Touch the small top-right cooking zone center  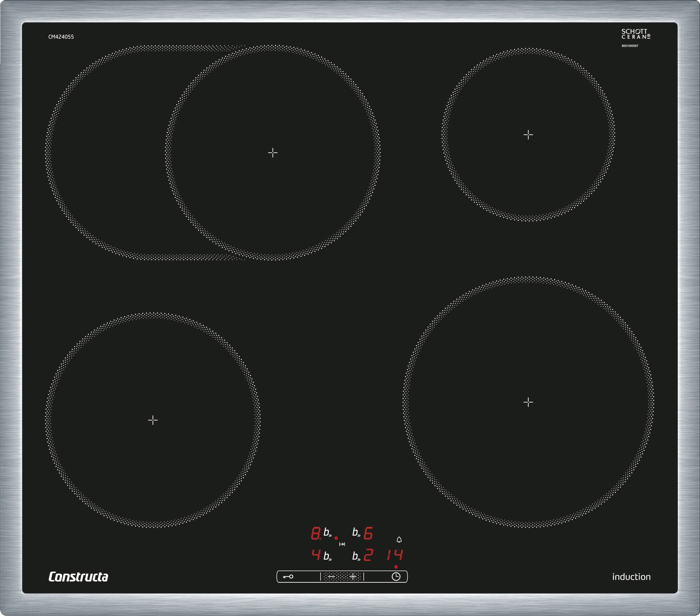[528, 134]
